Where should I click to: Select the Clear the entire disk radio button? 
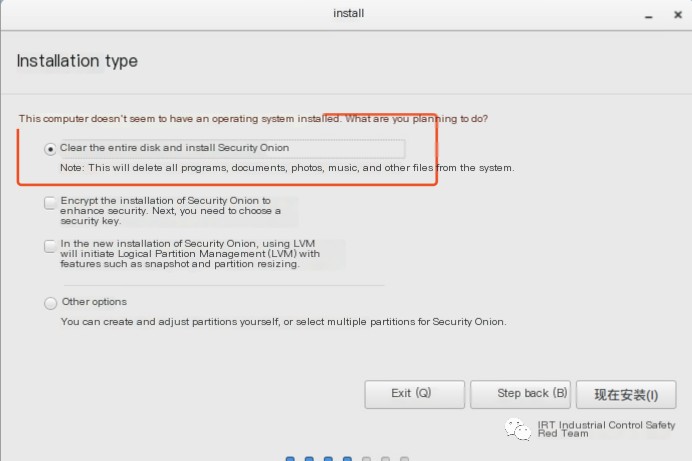tap(50, 149)
